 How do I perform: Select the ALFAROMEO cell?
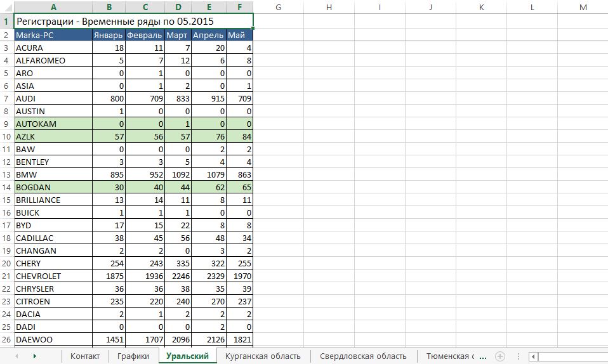tap(53, 60)
